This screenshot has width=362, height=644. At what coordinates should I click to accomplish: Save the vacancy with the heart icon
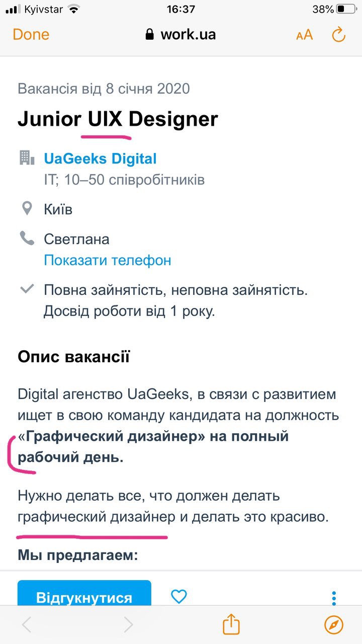pyautogui.click(x=178, y=597)
